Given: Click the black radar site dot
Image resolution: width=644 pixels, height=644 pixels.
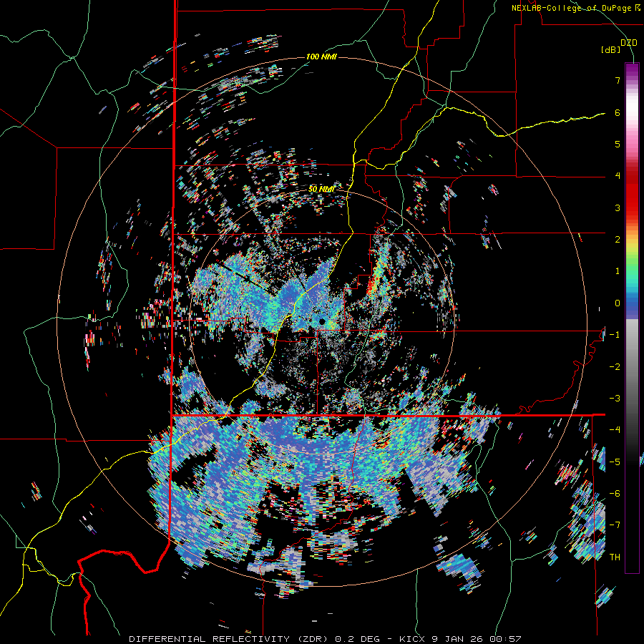Looking at the screenshot, I should (x=322, y=321).
